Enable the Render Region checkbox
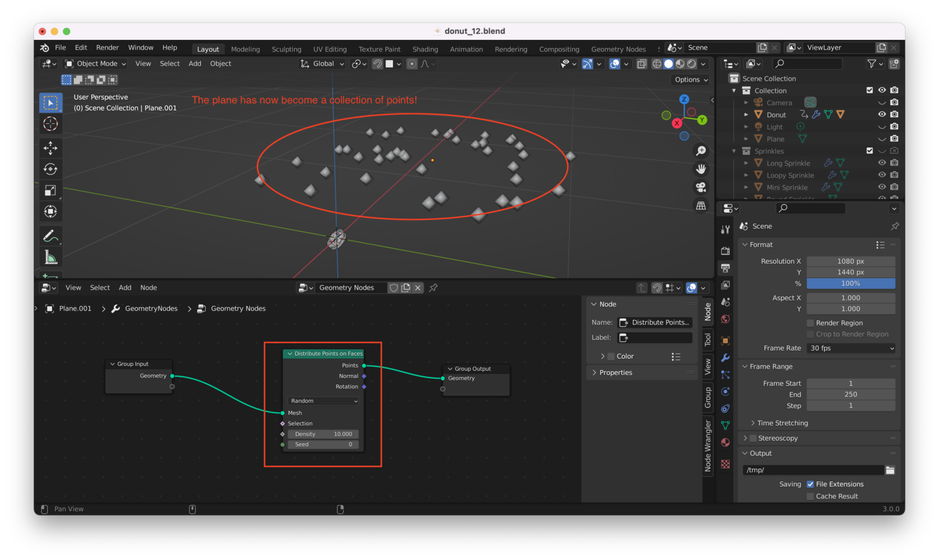The height and width of the screenshot is (560, 939). (811, 323)
